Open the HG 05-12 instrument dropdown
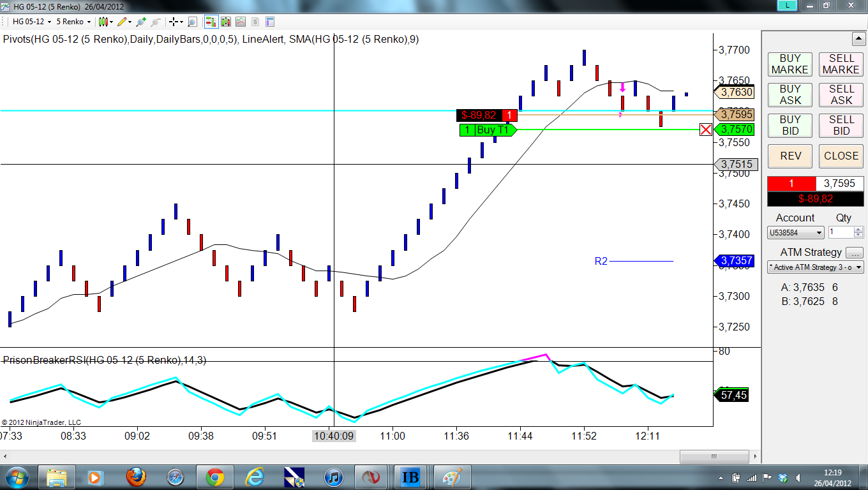Image resolution: width=868 pixels, height=490 pixels. pos(31,22)
